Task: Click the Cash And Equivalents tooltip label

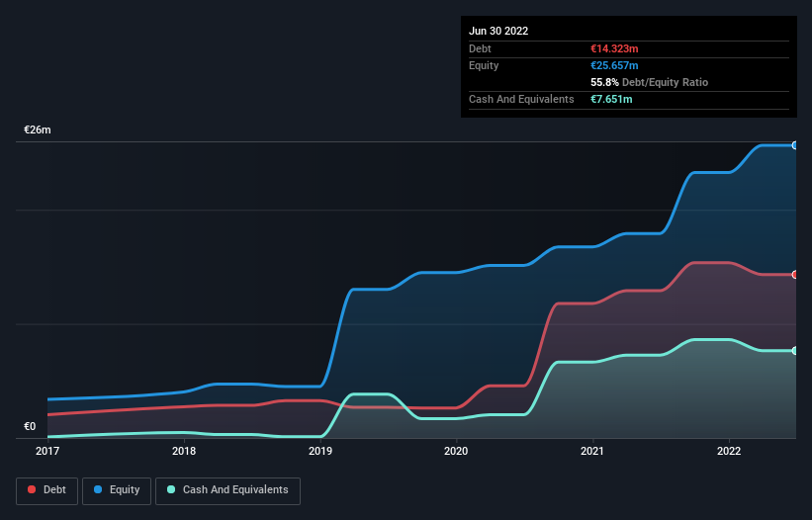Action: [521, 99]
